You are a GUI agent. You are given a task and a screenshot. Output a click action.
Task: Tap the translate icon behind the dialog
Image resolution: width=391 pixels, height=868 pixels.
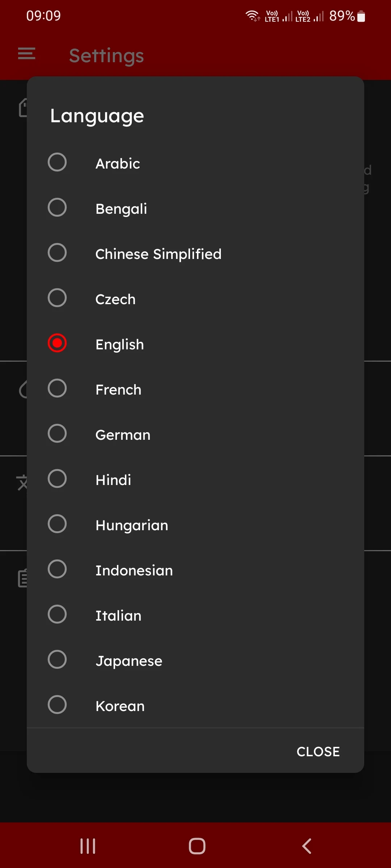coord(22,482)
